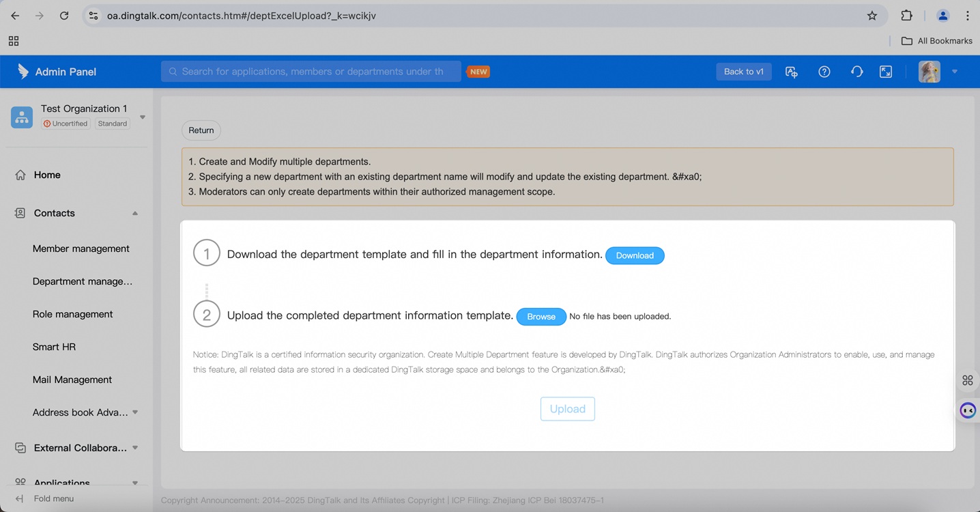The width and height of the screenshot is (980, 512).
Task: Click Fold menu at the sidebar bottom
Action: (x=54, y=498)
